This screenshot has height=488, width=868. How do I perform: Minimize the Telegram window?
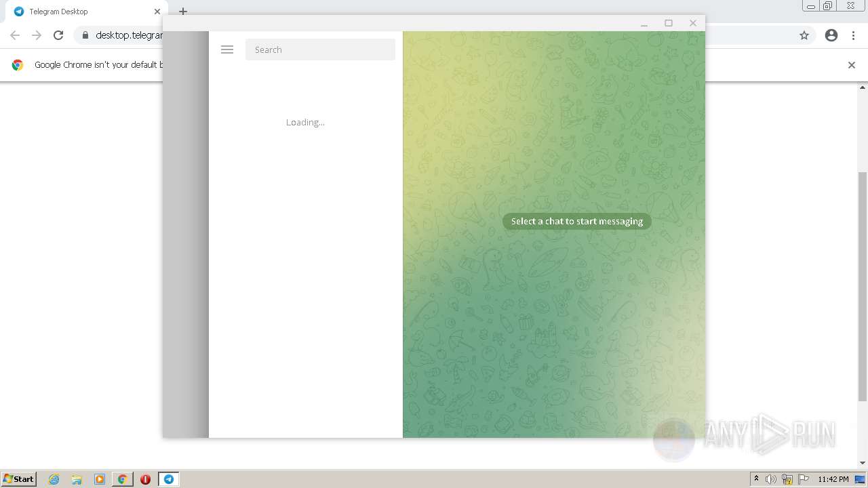pyautogui.click(x=644, y=23)
